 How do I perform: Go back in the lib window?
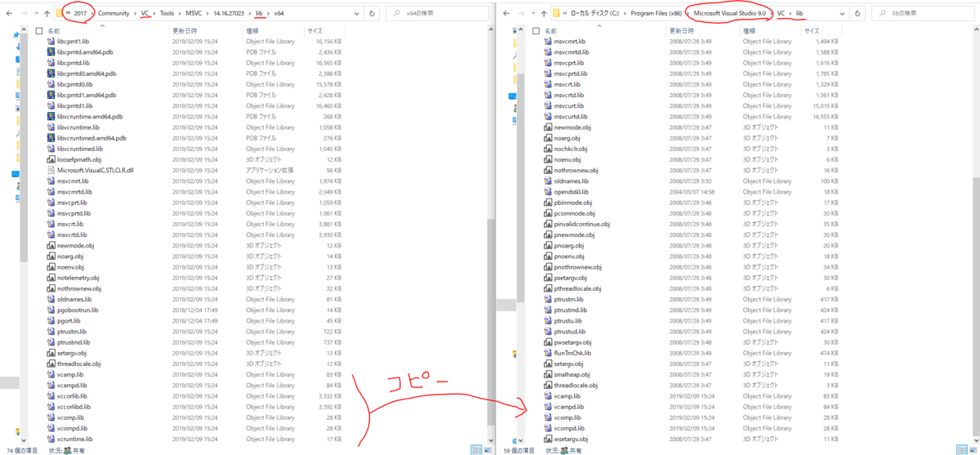coord(506,14)
